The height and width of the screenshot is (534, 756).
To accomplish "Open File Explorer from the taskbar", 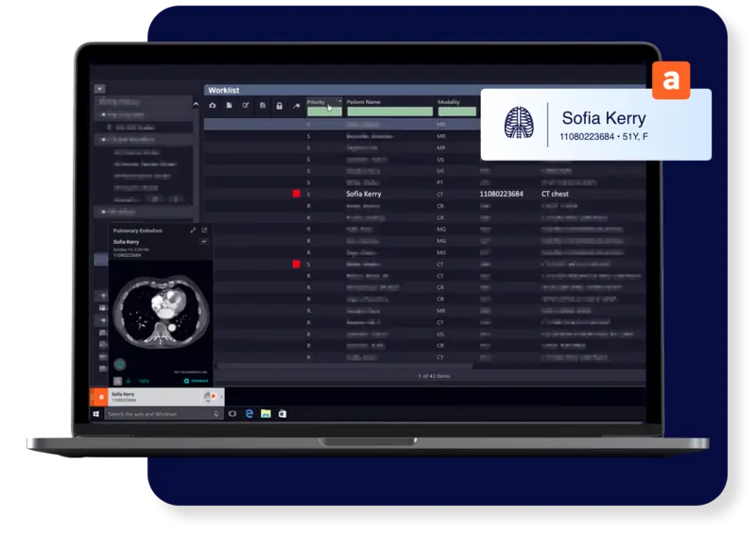I will click(x=266, y=414).
